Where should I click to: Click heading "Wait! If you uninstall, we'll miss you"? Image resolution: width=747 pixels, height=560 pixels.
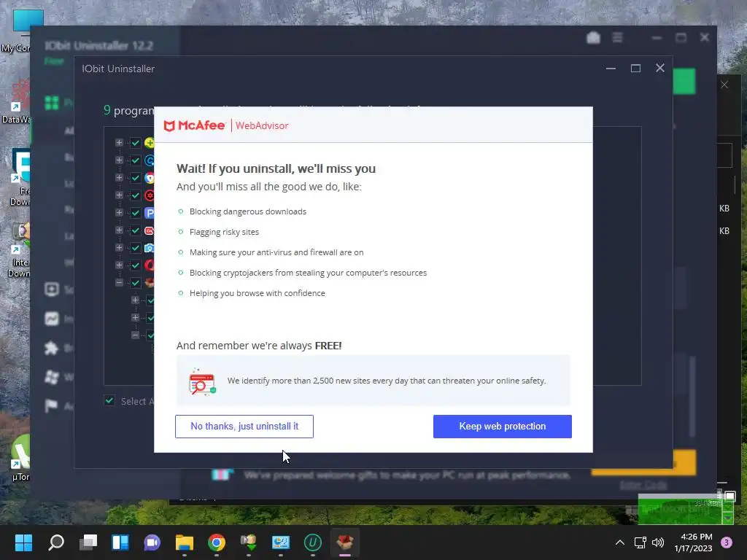(x=276, y=168)
